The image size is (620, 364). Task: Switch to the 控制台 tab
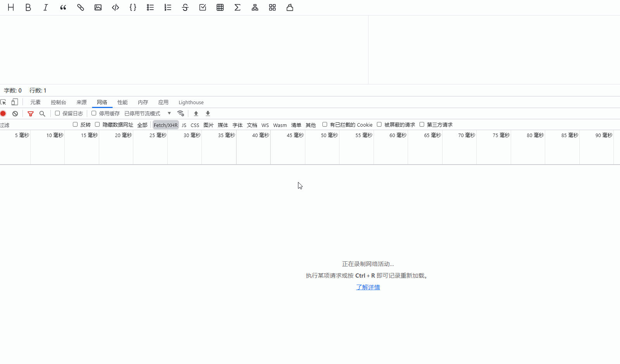click(x=58, y=102)
